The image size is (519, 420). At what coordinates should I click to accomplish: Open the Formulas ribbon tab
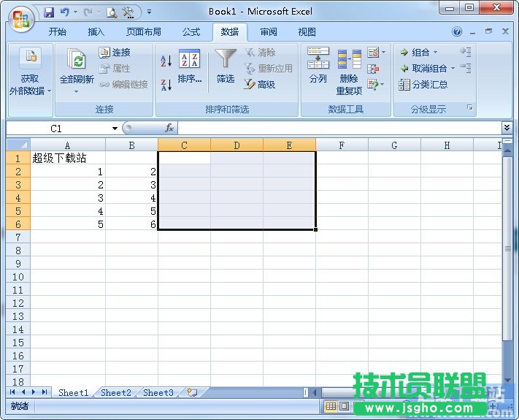coord(191,32)
